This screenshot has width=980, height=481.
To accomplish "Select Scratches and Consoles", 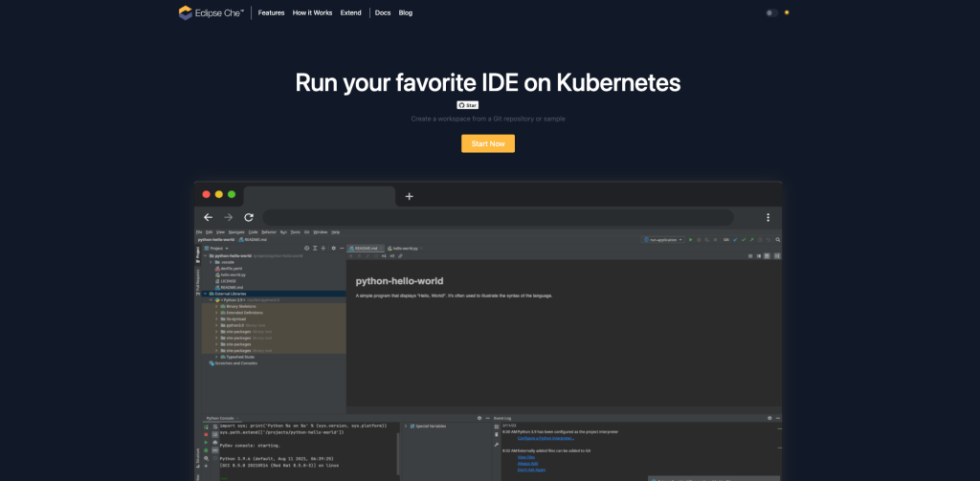I will coord(233,363).
